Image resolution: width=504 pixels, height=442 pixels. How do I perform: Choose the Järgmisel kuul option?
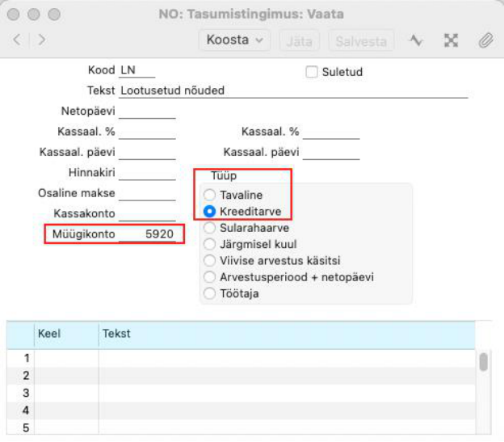(x=209, y=244)
